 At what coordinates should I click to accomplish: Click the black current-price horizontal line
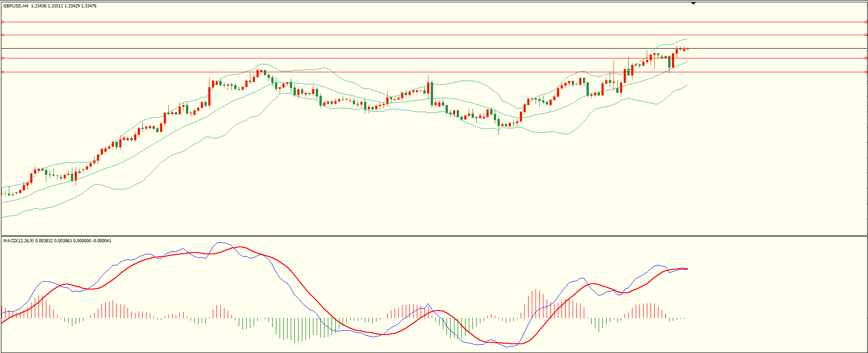coord(434,48)
